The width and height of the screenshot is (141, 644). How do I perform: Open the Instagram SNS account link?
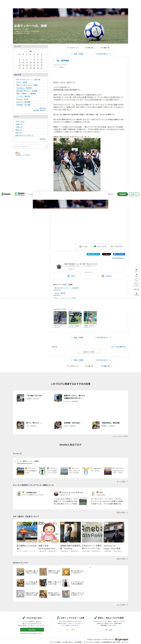[x=107, y=276]
